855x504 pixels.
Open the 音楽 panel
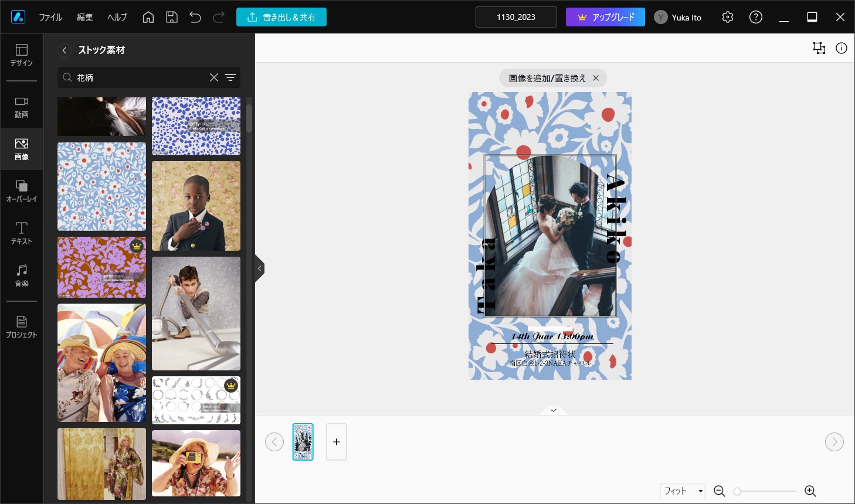coord(22,275)
